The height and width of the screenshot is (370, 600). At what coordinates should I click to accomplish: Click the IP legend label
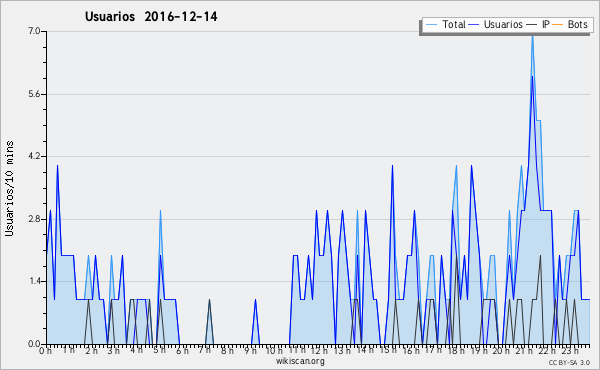[x=546, y=24]
